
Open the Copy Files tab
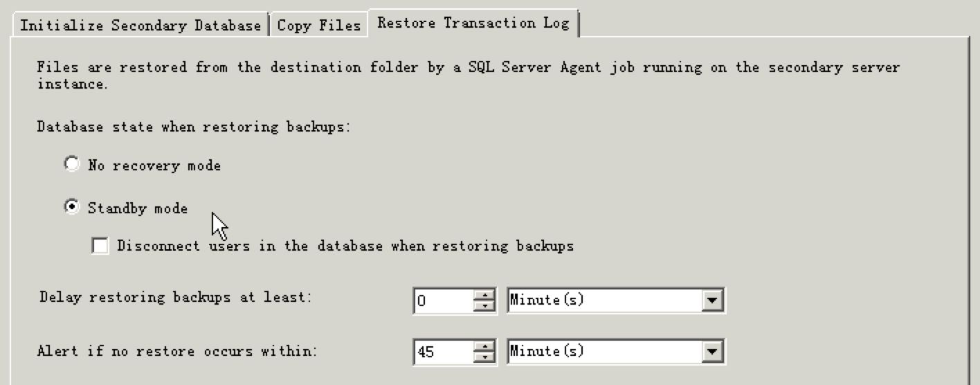click(x=319, y=26)
